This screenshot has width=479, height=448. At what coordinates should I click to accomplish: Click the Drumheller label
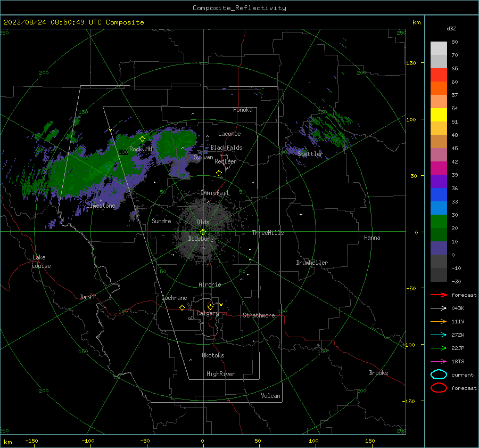(x=312, y=263)
